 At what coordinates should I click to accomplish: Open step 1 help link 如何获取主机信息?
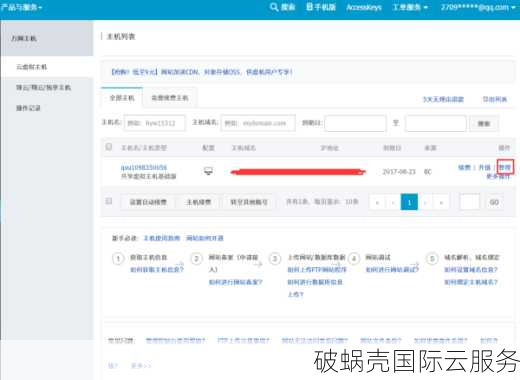pyautogui.click(x=157, y=270)
